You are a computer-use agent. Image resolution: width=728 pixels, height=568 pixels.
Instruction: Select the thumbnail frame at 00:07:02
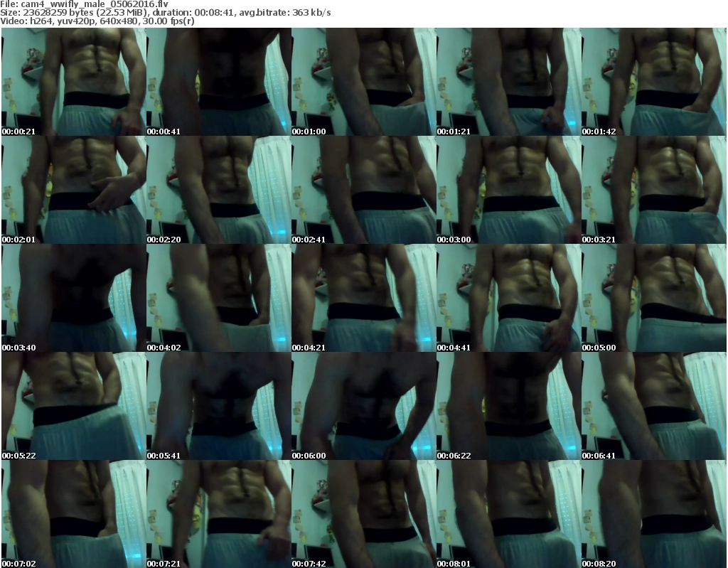click(x=73, y=514)
